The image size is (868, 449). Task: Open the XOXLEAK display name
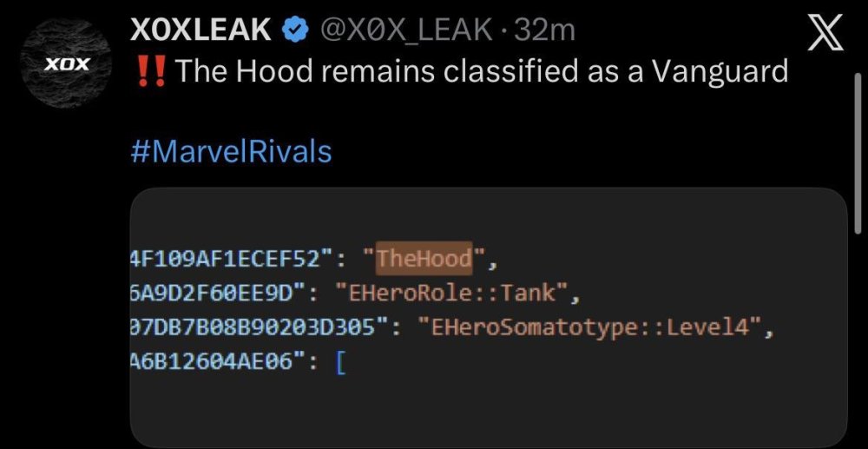201,30
